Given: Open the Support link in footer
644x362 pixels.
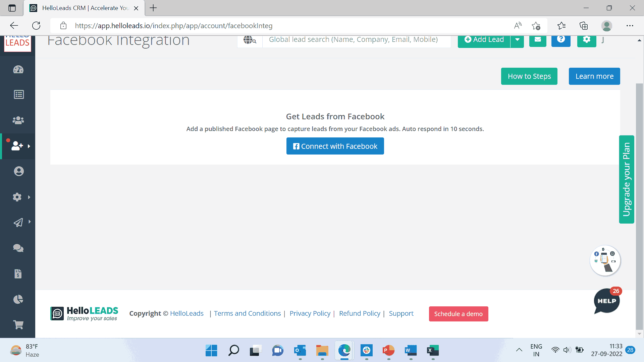Looking at the screenshot, I should tap(401, 313).
